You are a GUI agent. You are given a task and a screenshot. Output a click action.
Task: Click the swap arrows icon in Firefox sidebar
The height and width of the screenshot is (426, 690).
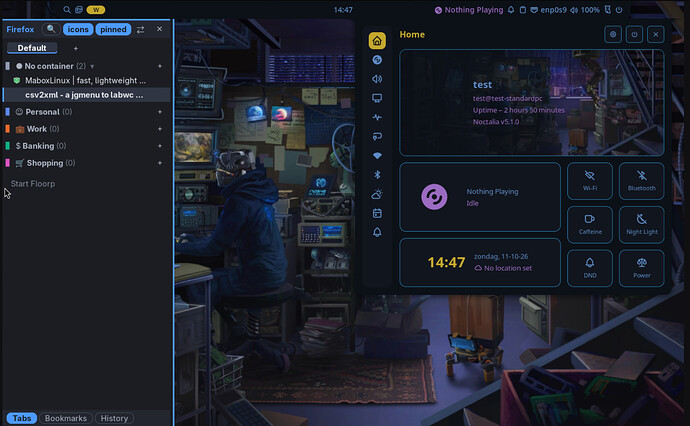click(x=140, y=29)
